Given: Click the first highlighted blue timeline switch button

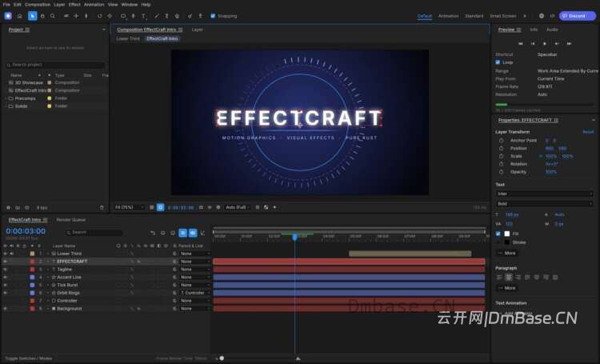Looking at the screenshot, I should (x=183, y=233).
